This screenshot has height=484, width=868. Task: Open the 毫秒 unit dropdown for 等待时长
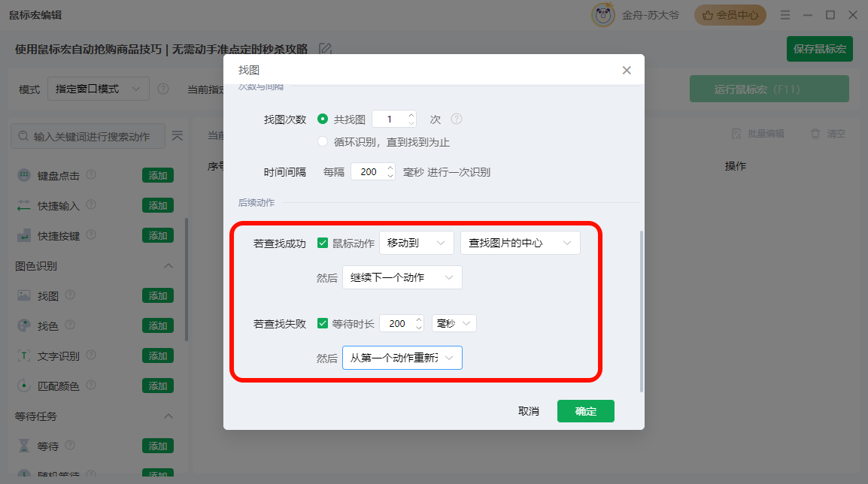pos(454,324)
